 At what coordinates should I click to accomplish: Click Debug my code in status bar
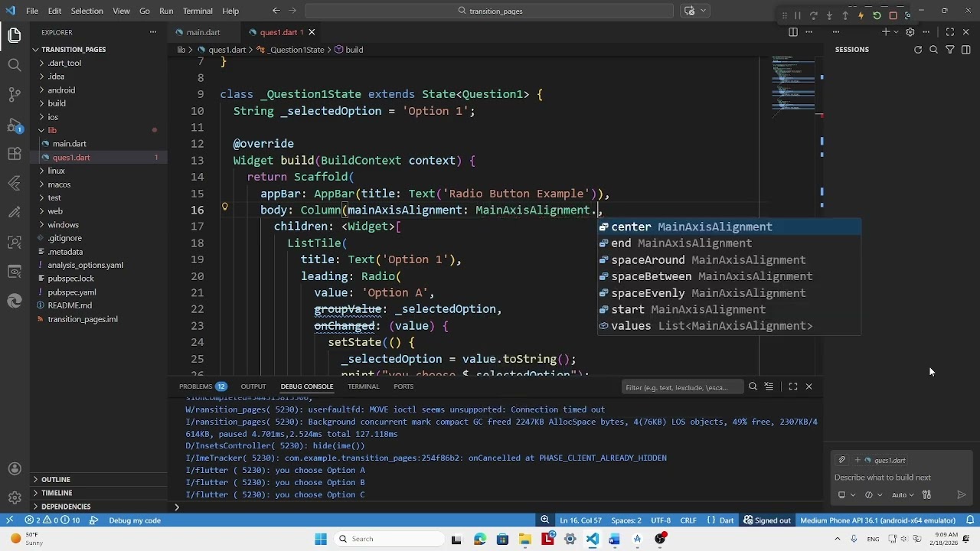coord(135,520)
